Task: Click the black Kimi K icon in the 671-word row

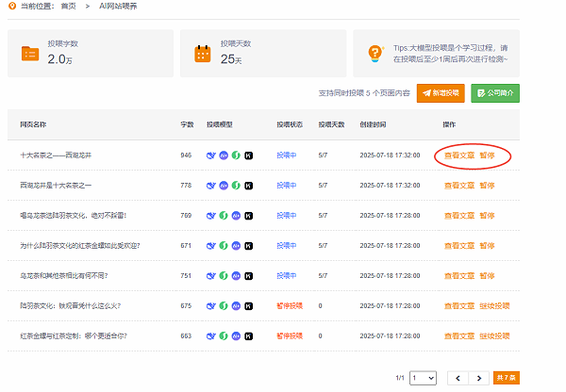Action: pyautogui.click(x=248, y=246)
